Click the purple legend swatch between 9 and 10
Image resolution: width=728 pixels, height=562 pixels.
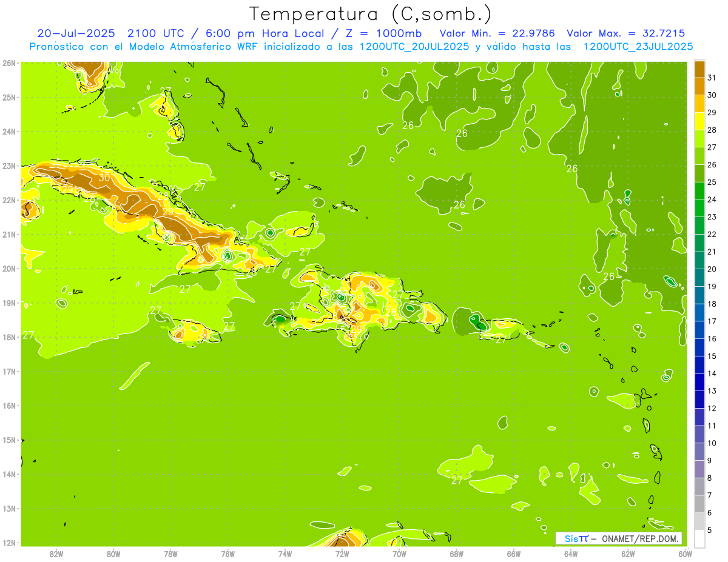pyautogui.click(x=699, y=451)
